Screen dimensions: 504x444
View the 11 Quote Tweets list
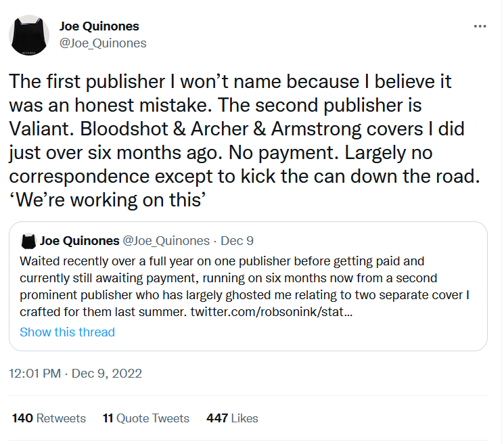(x=146, y=418)
